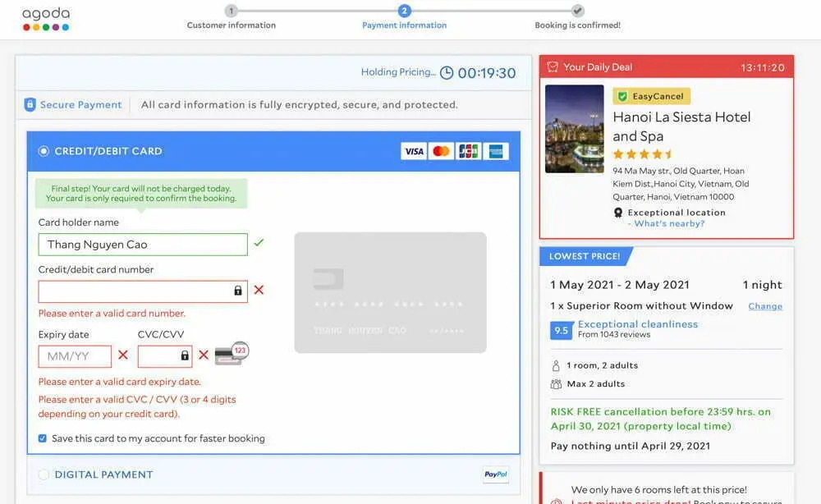Screen dimensions: 821x504
Task: Click the Final step green notice
Action: 141,194
